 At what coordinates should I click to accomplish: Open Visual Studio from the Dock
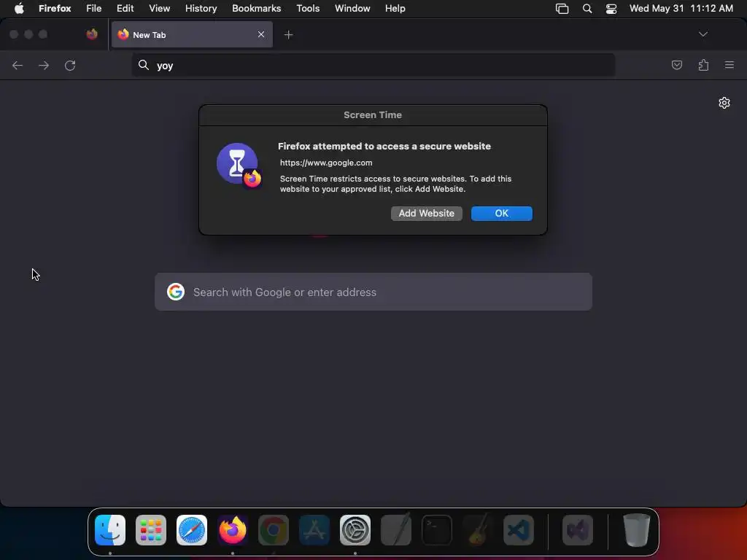(x=578, y=530)
